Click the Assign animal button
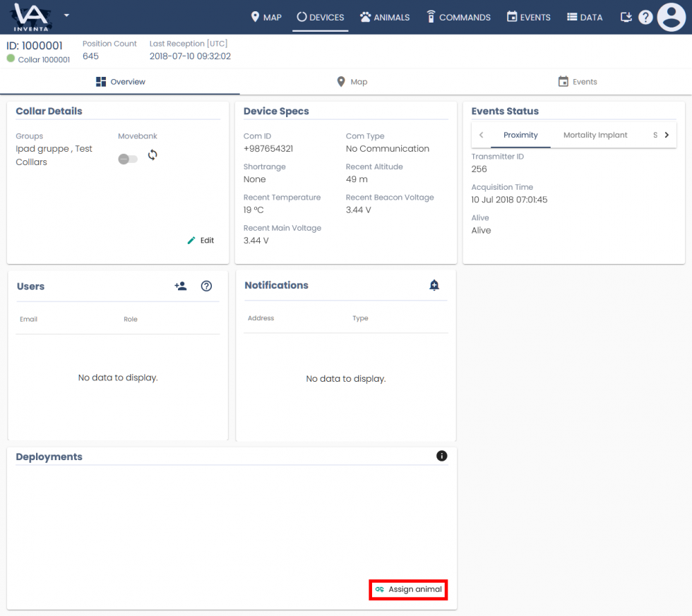The width and height of the screenshot is (692, 616). point(408,589)
